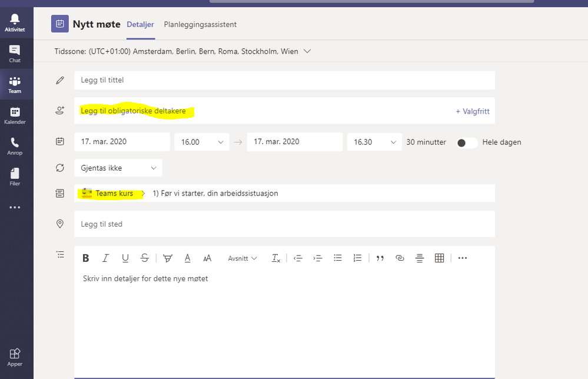Click the '1) Før vi starter' channel name
Screen dimensions: 588x379
pos(215,194)
